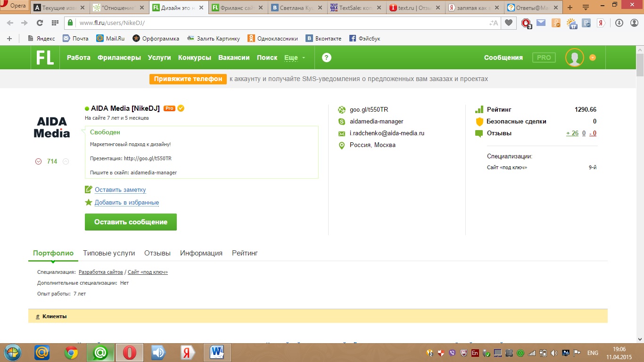The image size is (644, 362).
Task: Open the 'Одноклассники' bookmark
Action: coord(273,39)
